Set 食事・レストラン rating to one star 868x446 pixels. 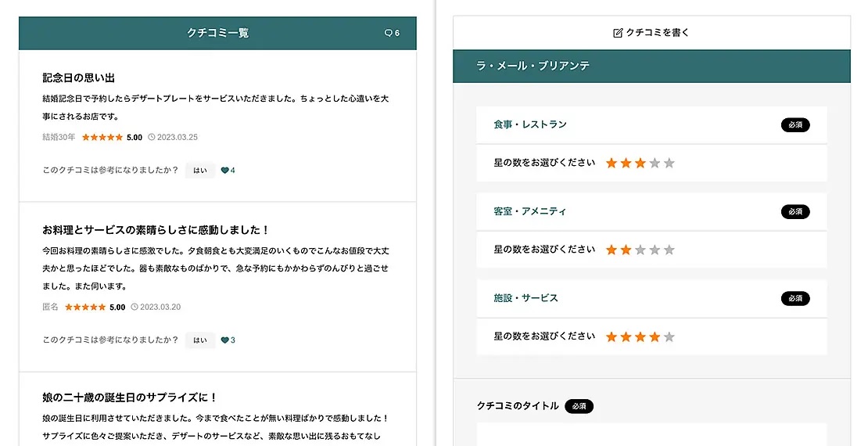612,164
